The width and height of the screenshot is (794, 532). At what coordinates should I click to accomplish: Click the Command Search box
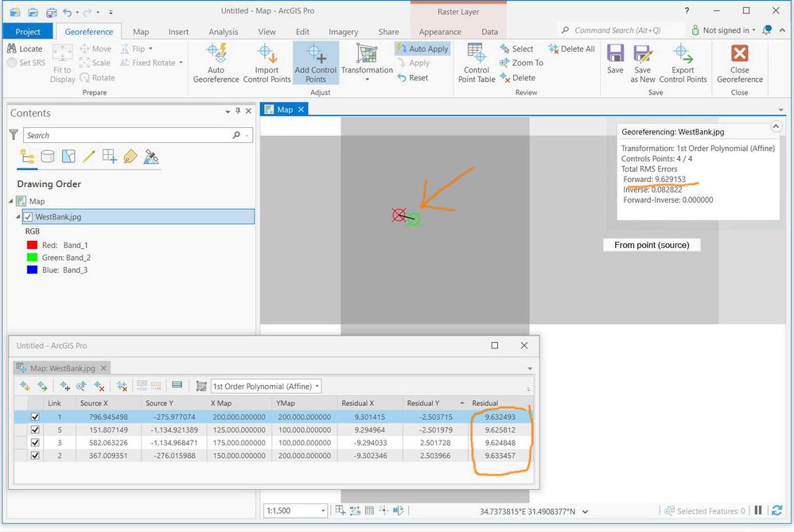point(621,30)
